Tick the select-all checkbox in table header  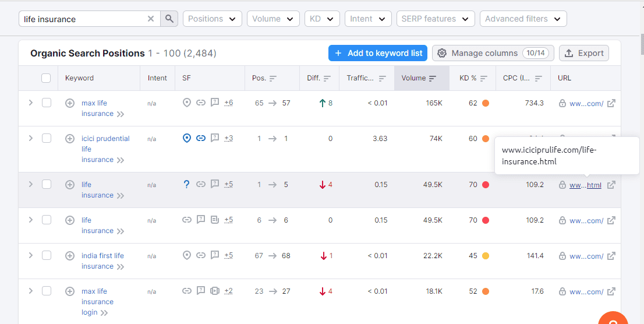[46, 78]
